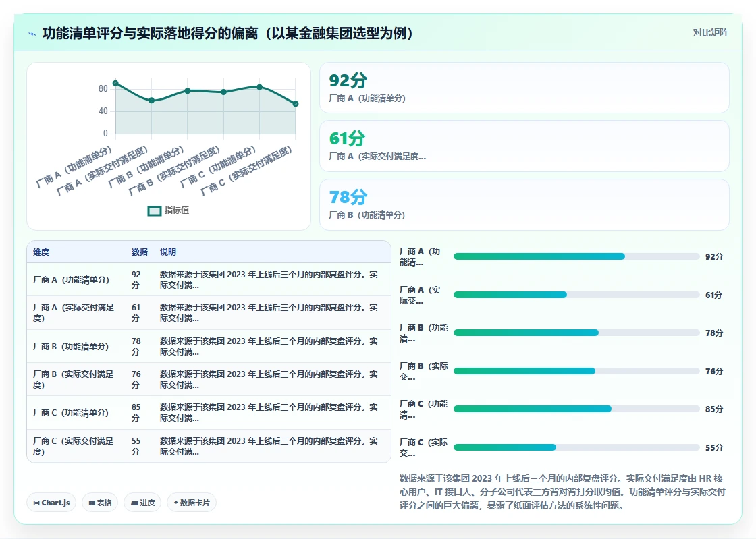The width and height of the screenshot is (756, 539).
Task: Click the footnote paragraph starting 数据来源于该集团 2023
Action: pos(562,492)
